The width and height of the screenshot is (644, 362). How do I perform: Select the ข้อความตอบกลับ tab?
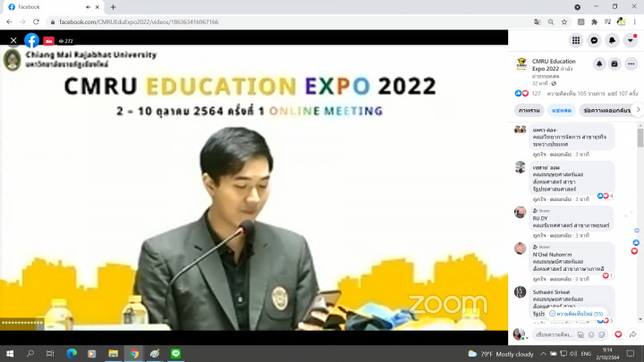606,111
